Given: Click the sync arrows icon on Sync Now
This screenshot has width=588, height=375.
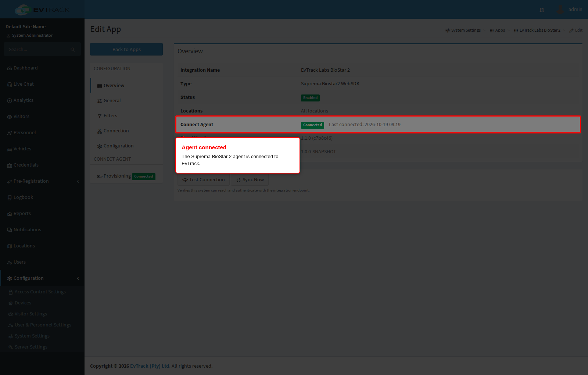Looking at the screenshot, I should click(239, 180).
